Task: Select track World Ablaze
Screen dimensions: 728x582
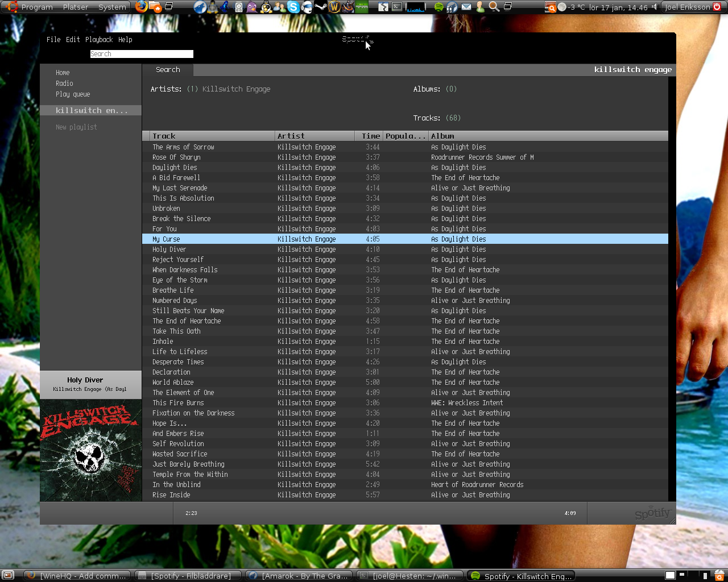Action: 405,383
